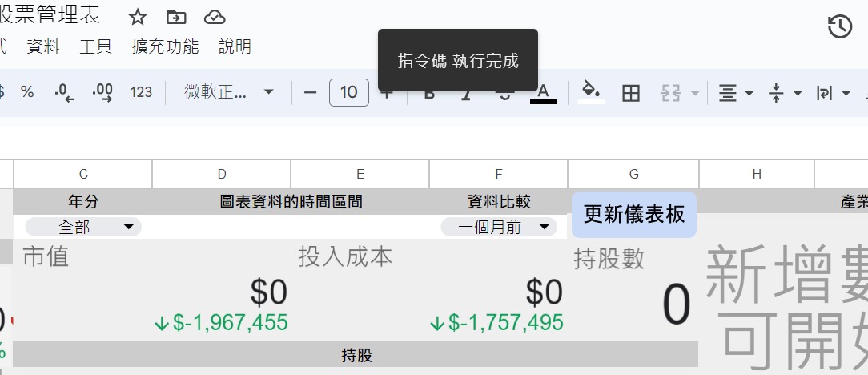Expand the 微軟正 font family dropdown
The image size is (868, 375).
[x=229, y=92]
